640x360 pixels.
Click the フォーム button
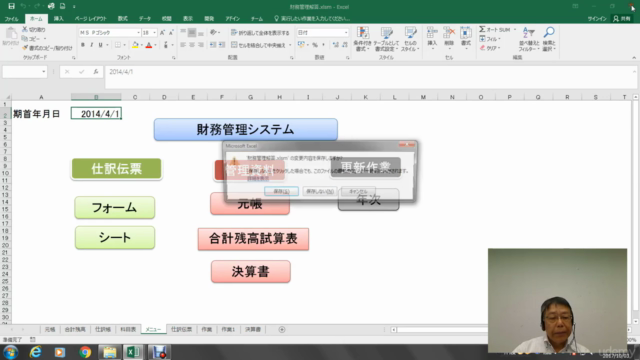point(115,207)
